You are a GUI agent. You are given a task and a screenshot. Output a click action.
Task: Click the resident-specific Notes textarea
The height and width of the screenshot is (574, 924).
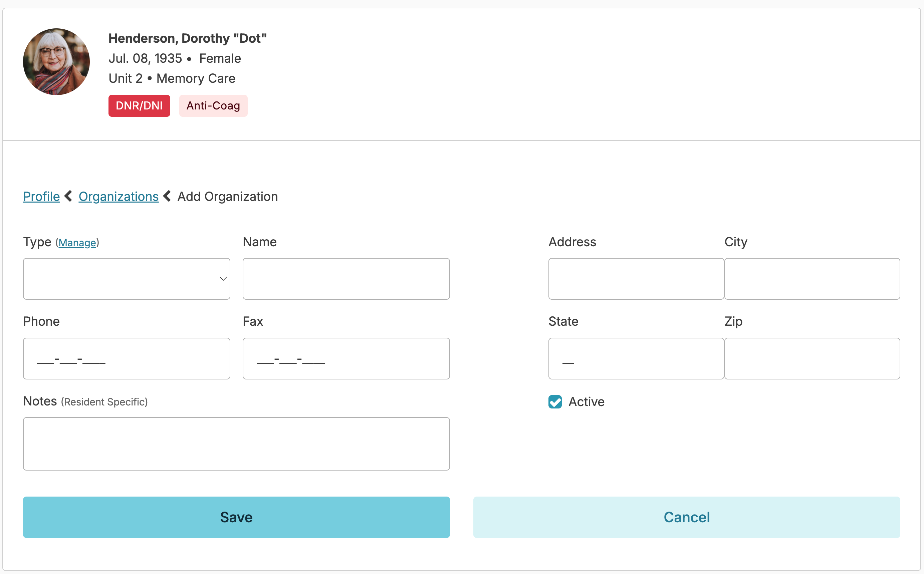pos(236,444)
